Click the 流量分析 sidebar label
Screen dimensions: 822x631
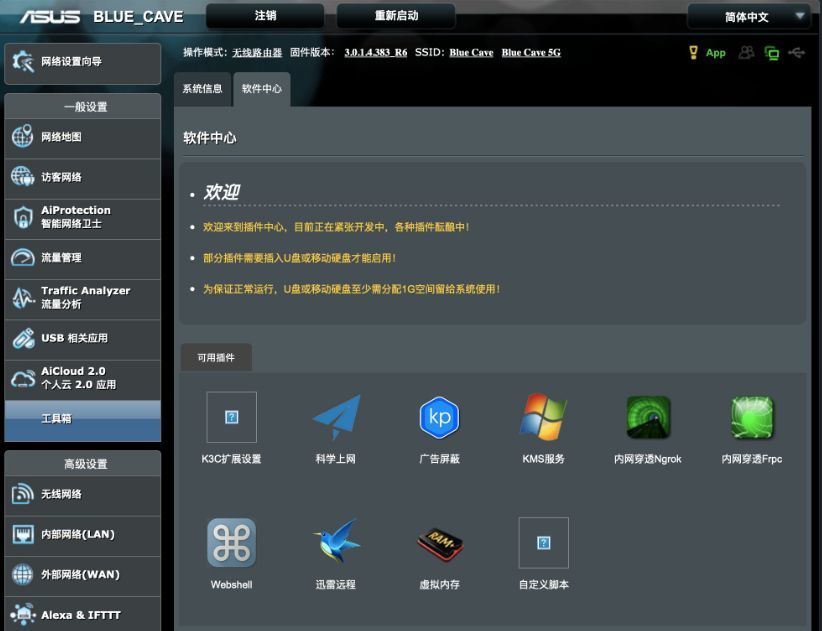(x=61, y=304)
